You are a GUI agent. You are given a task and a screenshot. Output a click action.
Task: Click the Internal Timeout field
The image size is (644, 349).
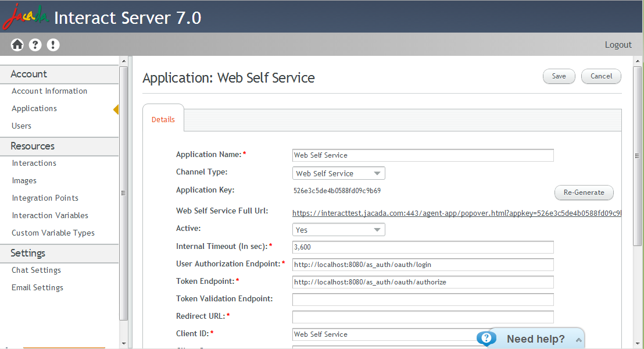tap(423, 247)
